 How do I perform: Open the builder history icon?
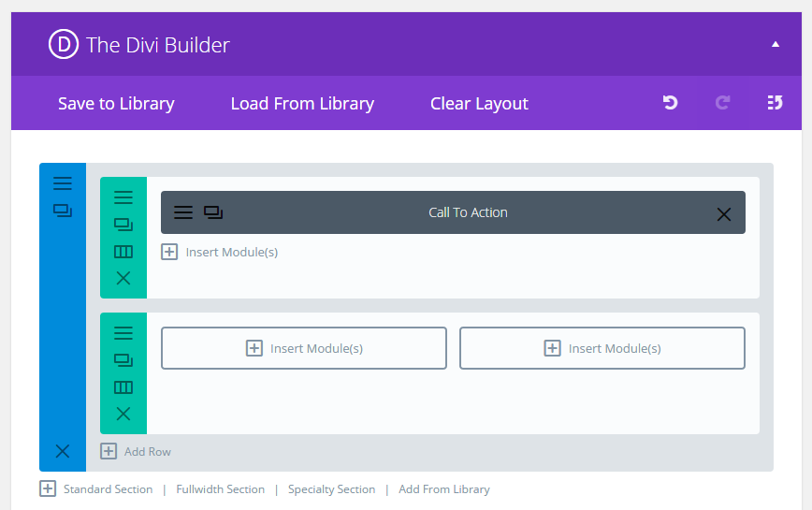coord(775,103)
